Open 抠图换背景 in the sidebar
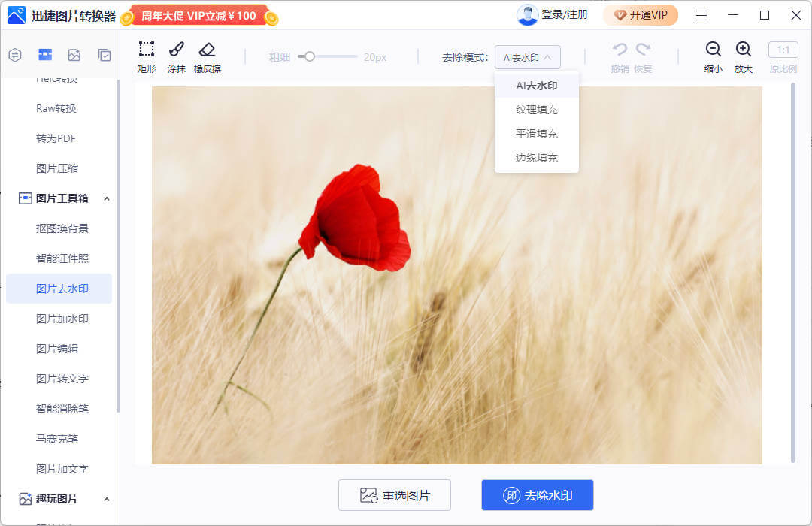The image size is (812, 526). [62, 228]
